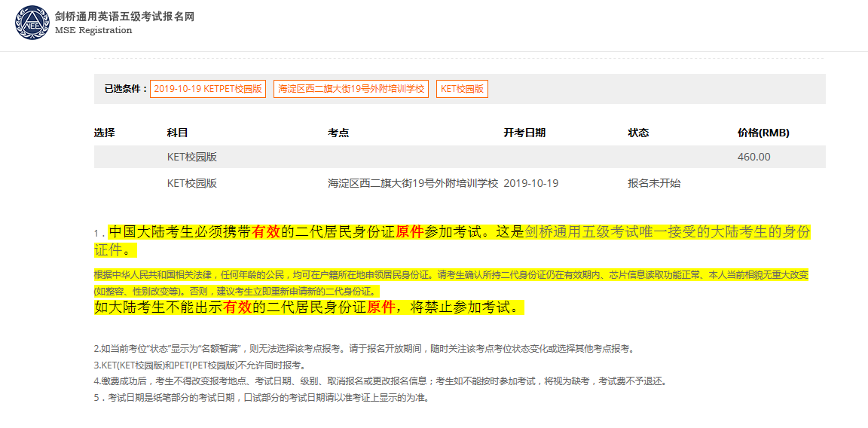Click notice 3 about KET and PET 不允许同时报考
Image resolution: width=868 pixels, height=428 pixels.
(199, 365)
